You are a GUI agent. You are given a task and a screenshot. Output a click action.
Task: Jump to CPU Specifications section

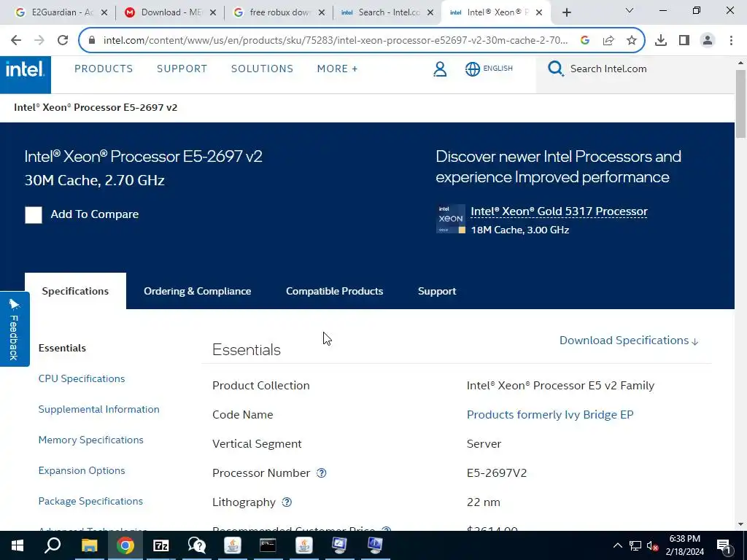point(82,378)
